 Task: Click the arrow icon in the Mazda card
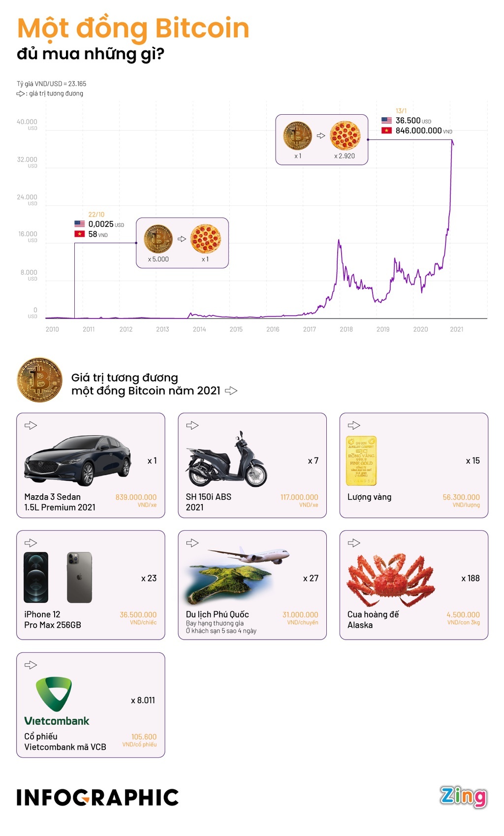[x=31, y=425]
